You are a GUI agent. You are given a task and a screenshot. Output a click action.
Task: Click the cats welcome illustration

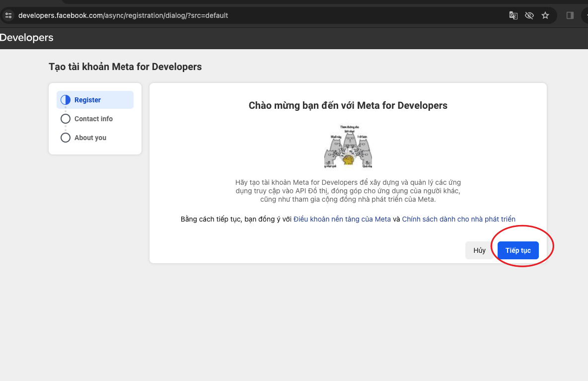(348, 147)
